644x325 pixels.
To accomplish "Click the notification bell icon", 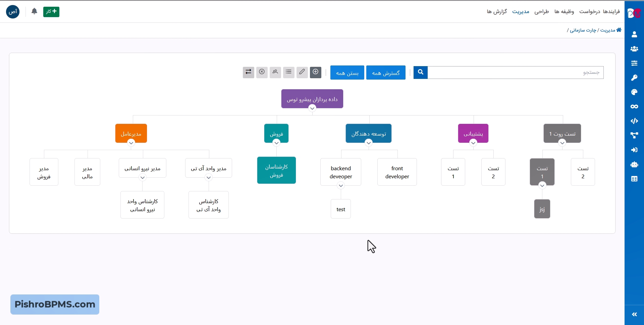I will point(34,12).
